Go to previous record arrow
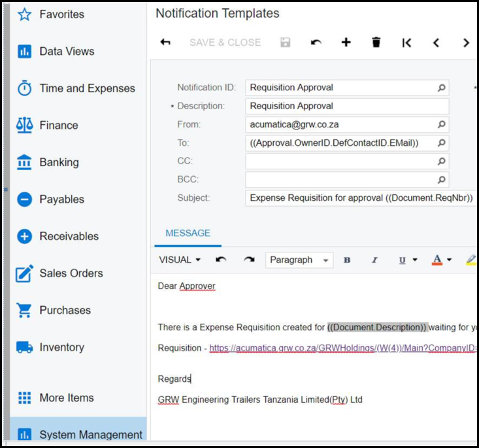Viewport: 479px width, 448px height. click(x=436, y=43)
